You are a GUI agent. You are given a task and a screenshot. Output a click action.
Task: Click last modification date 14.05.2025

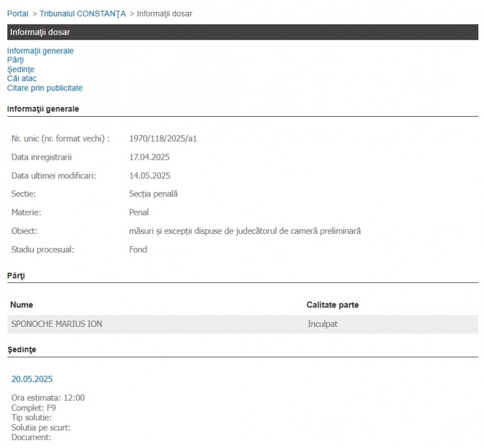point(149,176)
